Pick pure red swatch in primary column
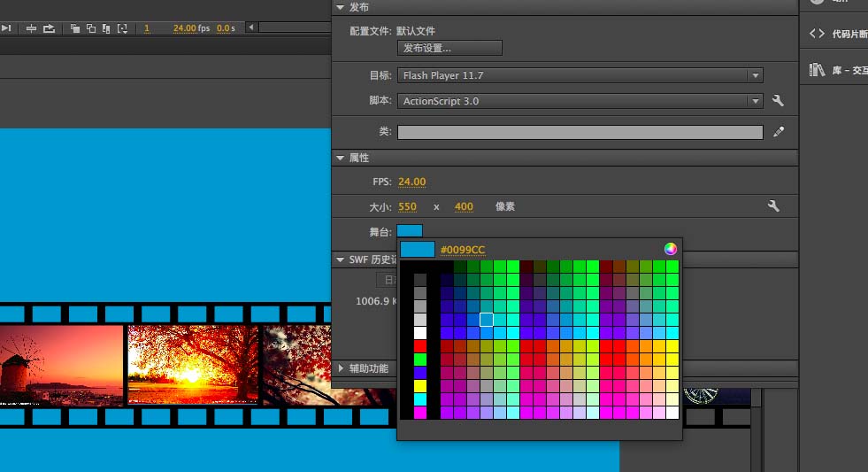 tap(420, 346)
